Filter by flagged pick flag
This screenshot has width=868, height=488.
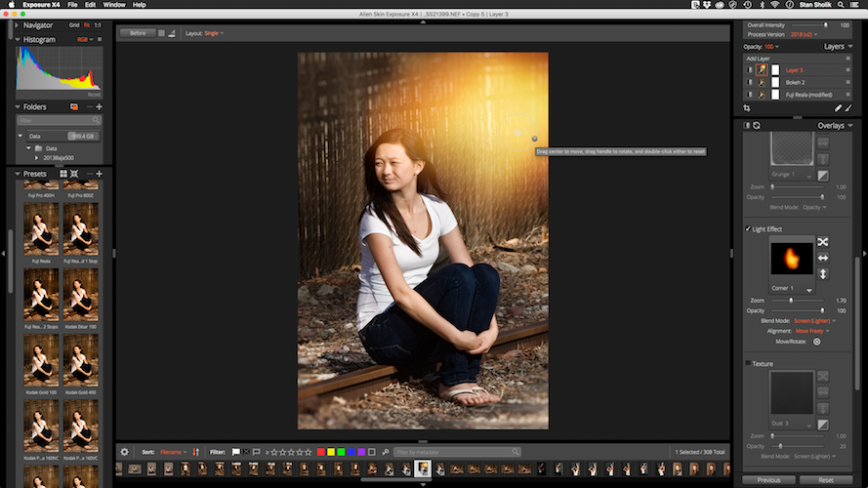pos(236,452)
